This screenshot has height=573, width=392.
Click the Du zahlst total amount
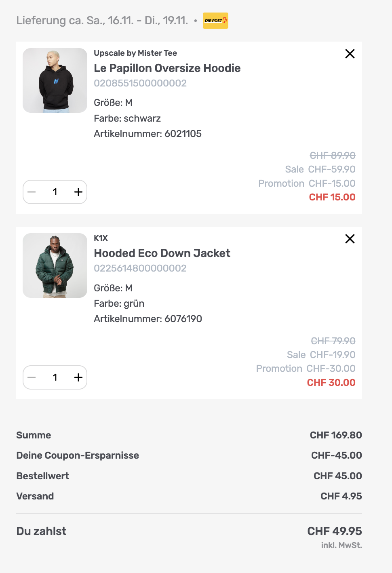click(x=334, y=531)
